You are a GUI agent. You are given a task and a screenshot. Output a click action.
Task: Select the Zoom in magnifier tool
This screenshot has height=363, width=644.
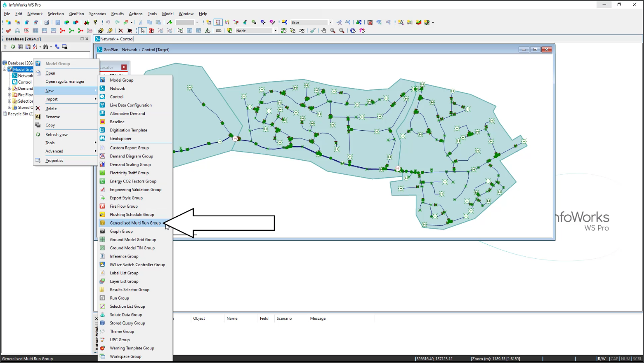tap(333, 30)
